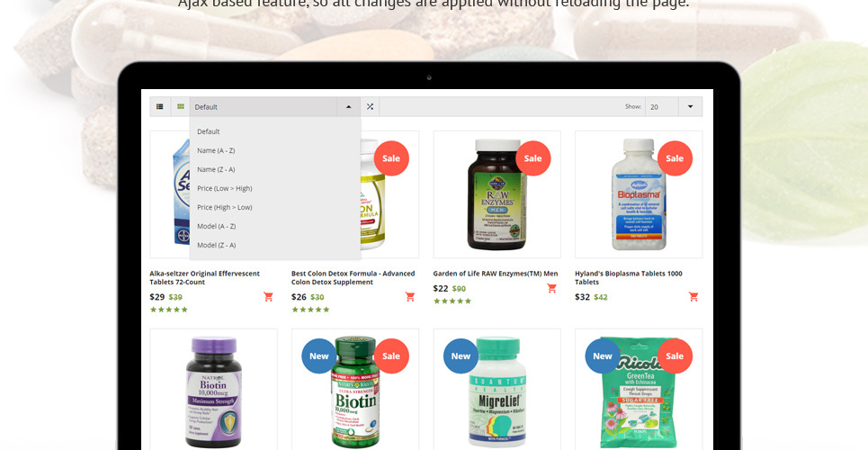The width and height of the screenshot is (868, 450).
Task: Select Price (Low > High) sort option
Action: (x=225, y=188)
